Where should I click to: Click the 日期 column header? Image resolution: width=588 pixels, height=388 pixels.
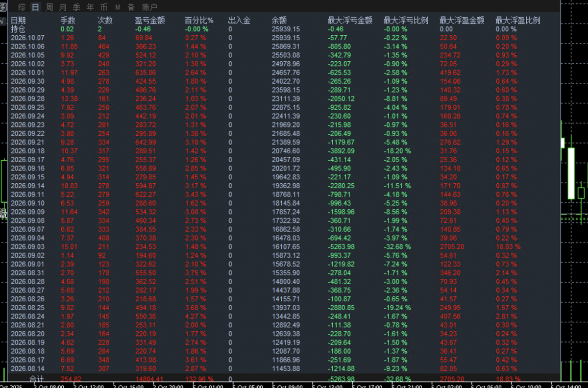click(x=18, y=21)
